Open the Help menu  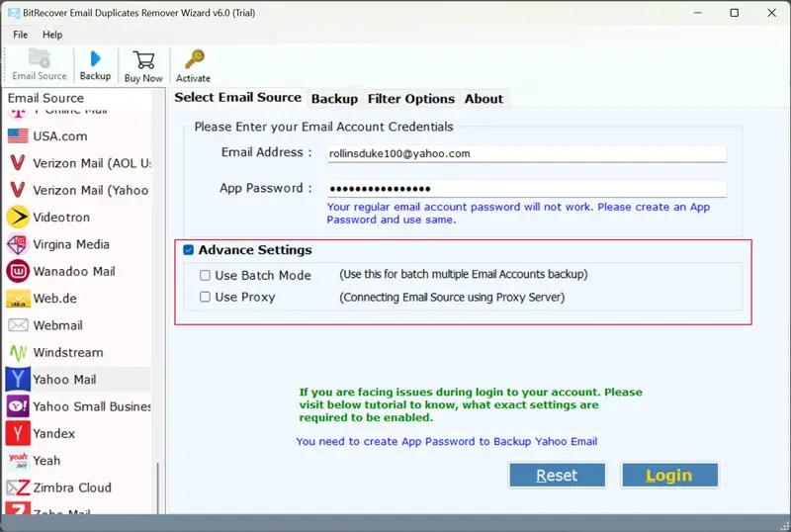coord(51,35)
